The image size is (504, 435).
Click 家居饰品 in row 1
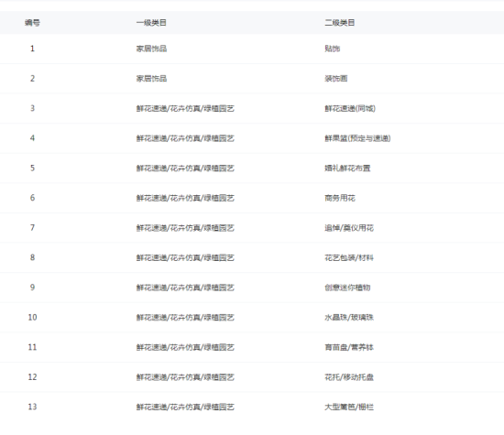(151, 49)
